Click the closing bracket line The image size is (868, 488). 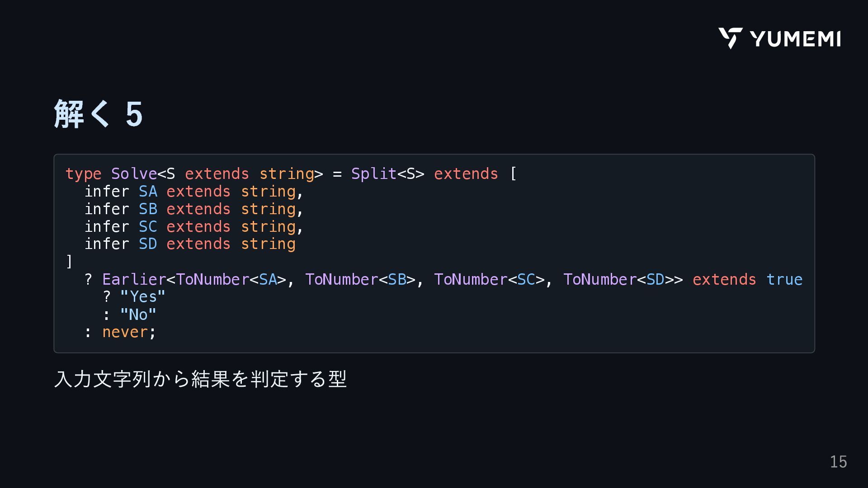(x=69, y=262)
